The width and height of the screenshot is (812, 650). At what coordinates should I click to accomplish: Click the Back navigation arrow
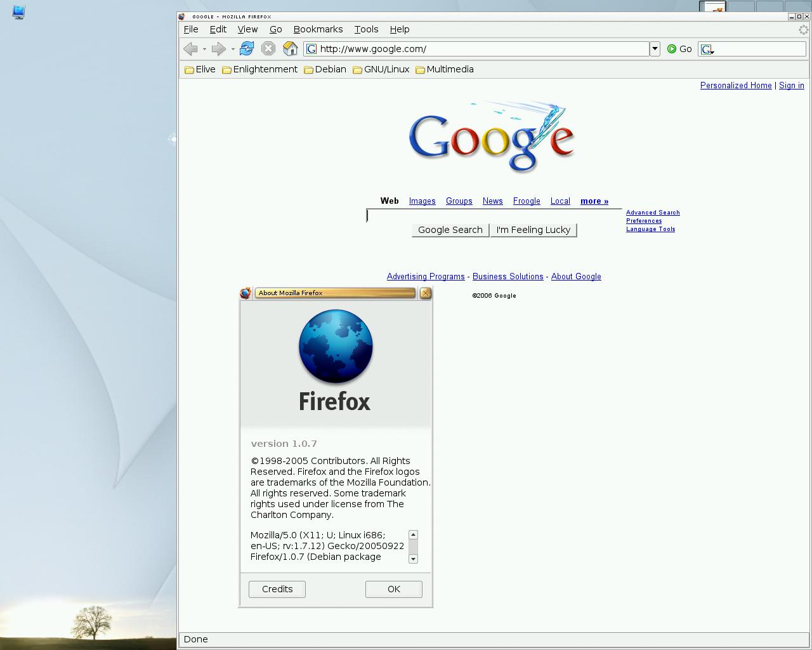(190, 49)
